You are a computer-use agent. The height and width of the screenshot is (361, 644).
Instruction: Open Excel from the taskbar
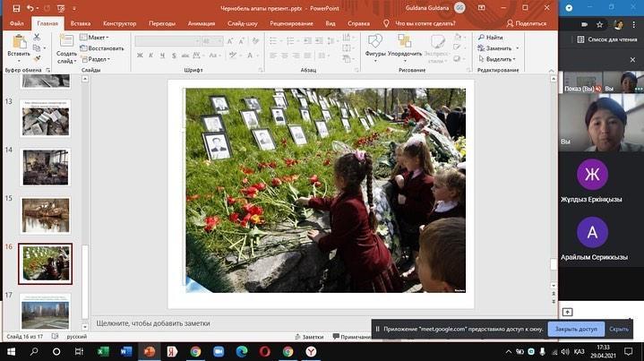pos(102,351)
